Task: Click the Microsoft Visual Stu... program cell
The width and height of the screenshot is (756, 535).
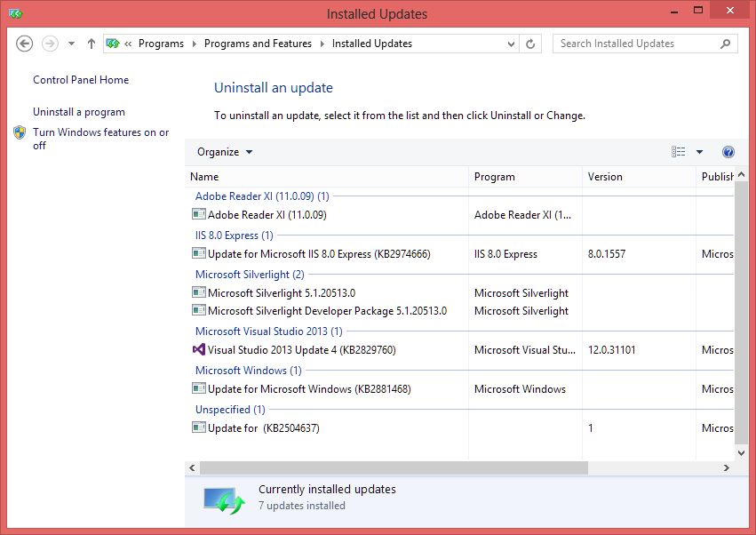Action: [525, 350]
